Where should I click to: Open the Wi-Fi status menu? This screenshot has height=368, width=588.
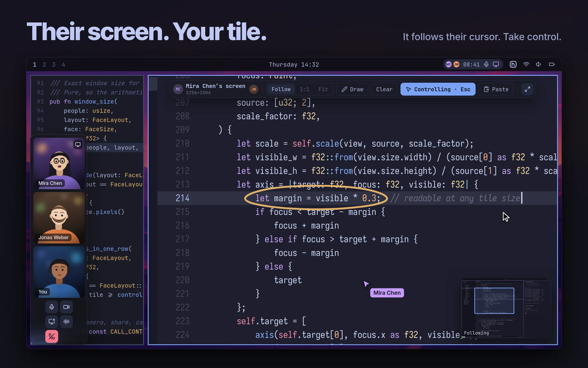pos(526,64)
